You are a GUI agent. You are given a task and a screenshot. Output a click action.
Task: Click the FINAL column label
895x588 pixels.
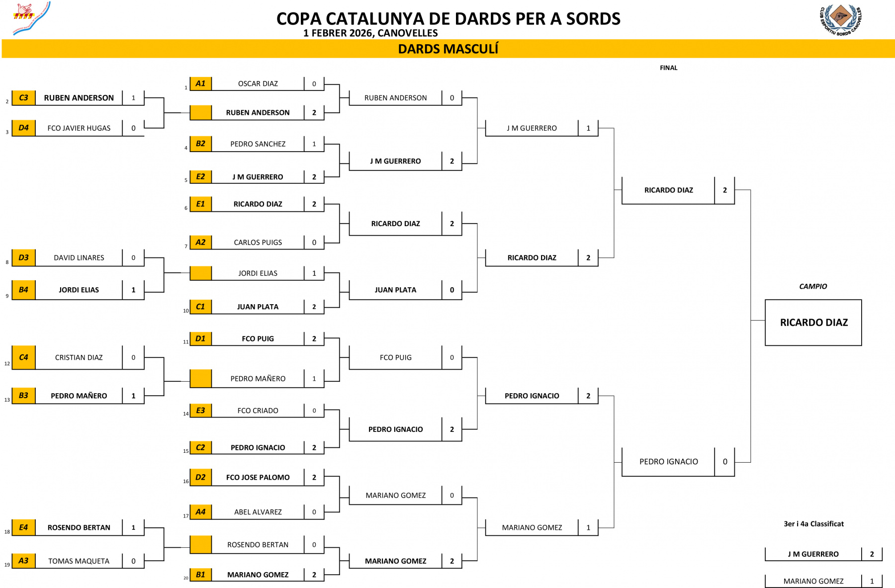click(668, 68)
